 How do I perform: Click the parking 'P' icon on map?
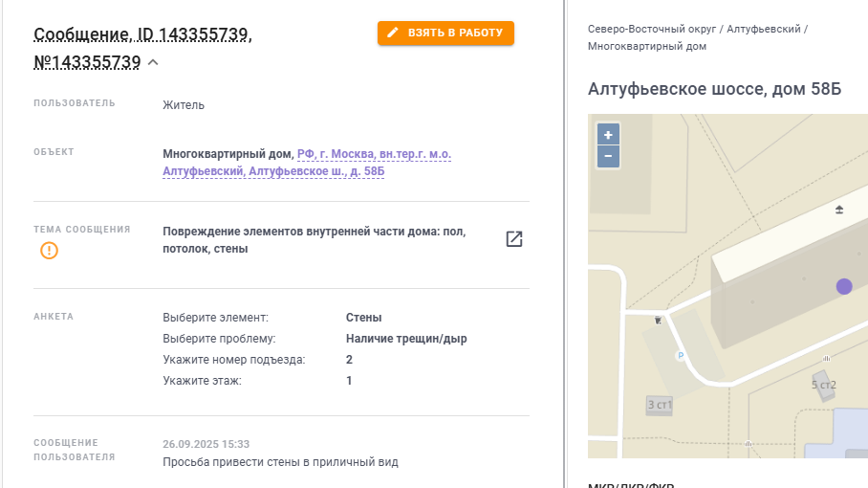[x=681, y=356]
